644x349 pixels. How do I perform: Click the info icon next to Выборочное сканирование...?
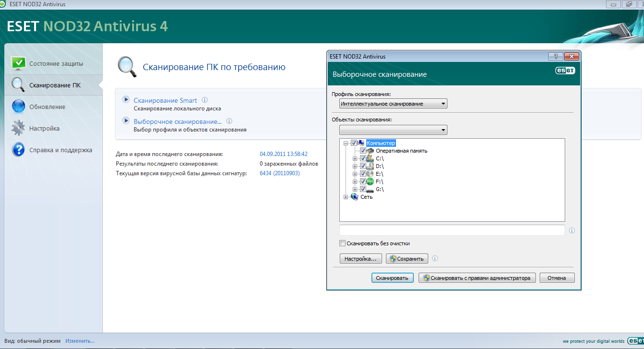pos(229,121)
